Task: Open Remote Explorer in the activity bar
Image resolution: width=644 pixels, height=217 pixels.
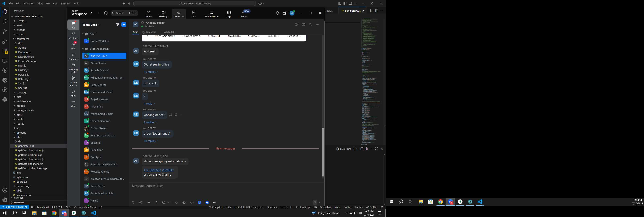Action: point(5,61)
